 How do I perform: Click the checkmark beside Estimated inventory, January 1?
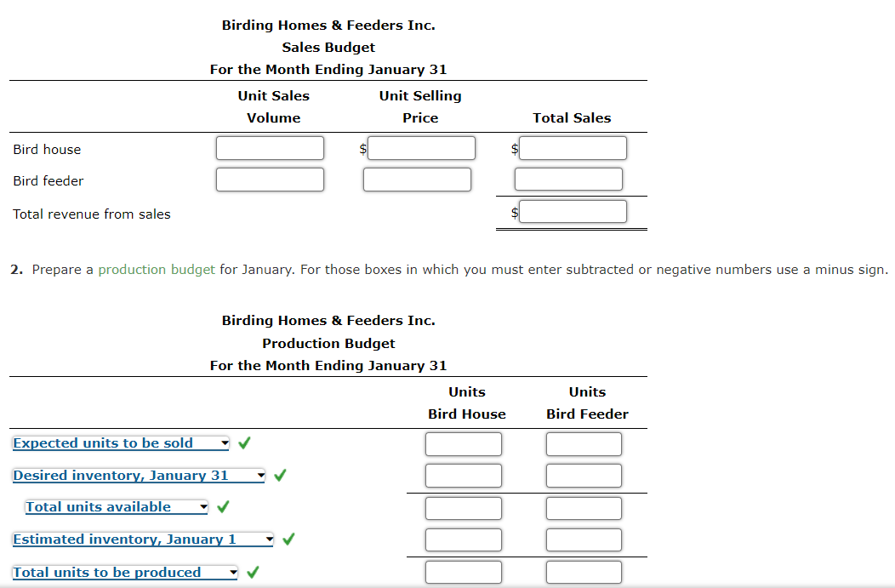[x=288, y=539]
